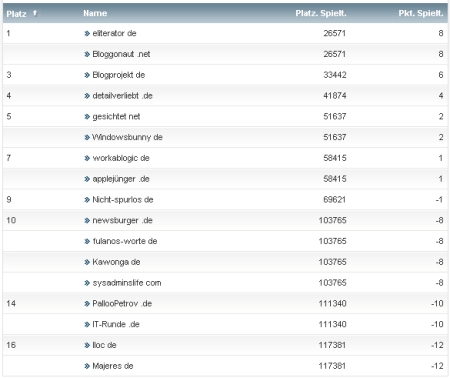Click the arrow icon beside detailverliebt .de
This screenshot has height=378, width=450.
[x=87, y=96]
